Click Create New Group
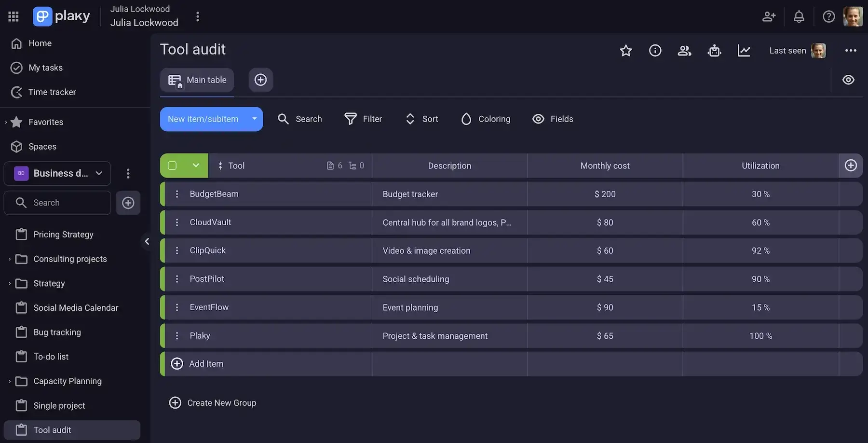The width and height of the screenshot is (868, 443). 213,402
